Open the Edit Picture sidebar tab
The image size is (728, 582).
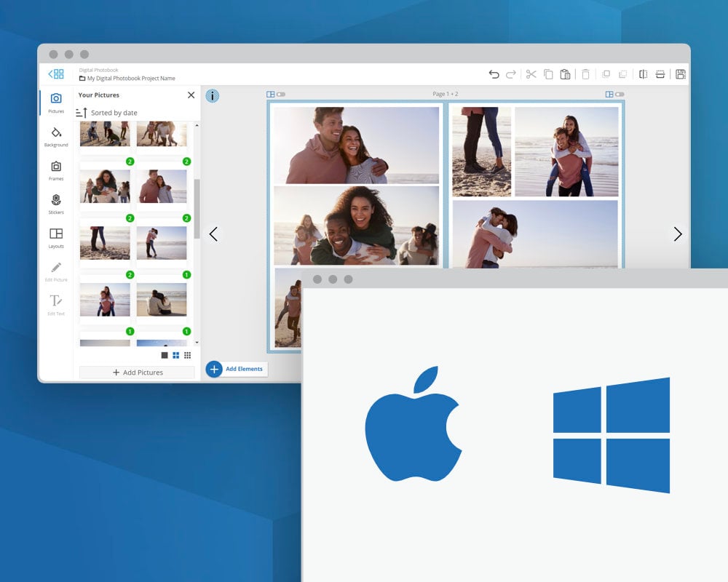click(x=56, y=272)
